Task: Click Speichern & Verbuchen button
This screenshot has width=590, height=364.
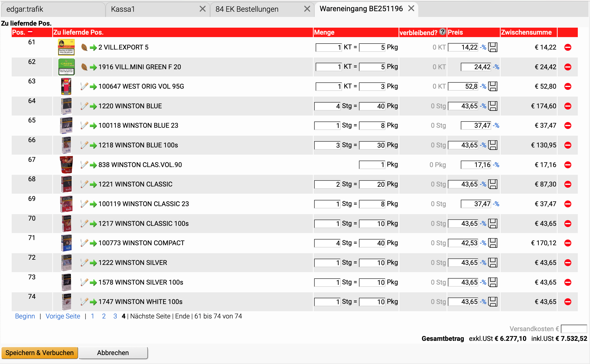Action: click(40, 353)
